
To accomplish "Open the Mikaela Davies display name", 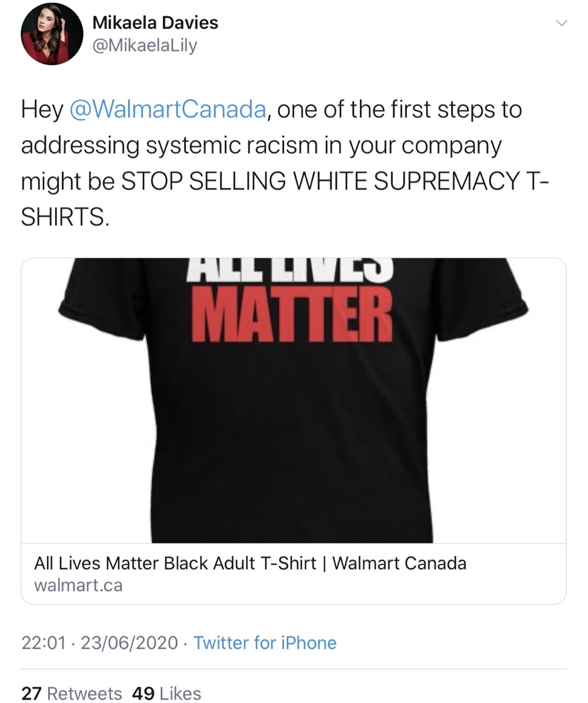I will coord(155,22).
